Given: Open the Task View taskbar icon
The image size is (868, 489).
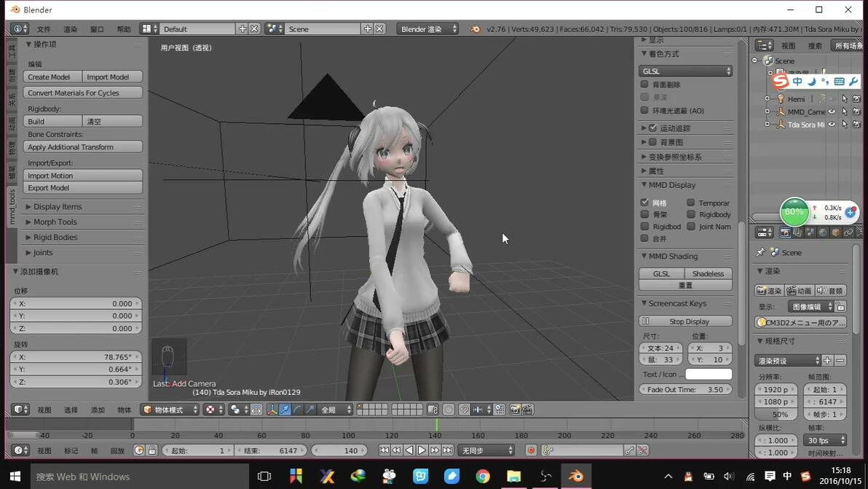Looking at the screenshot, I should pos(264,477).
